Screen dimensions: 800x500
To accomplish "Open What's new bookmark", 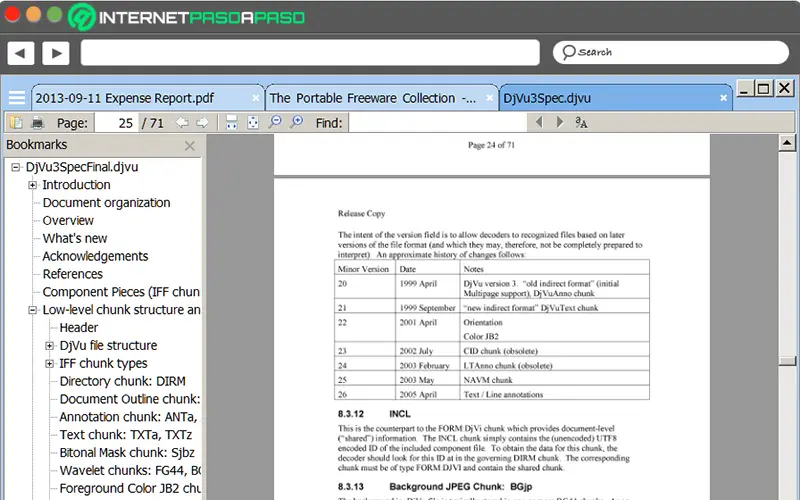I will pyautogui.click(x=74, y=239).
